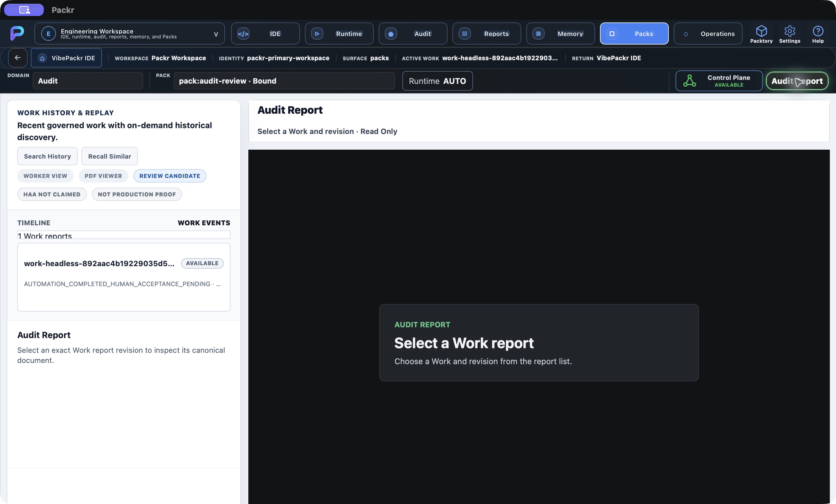Click the IDE code-brackets icon
836x504 pixels.
tap(243, 33)
